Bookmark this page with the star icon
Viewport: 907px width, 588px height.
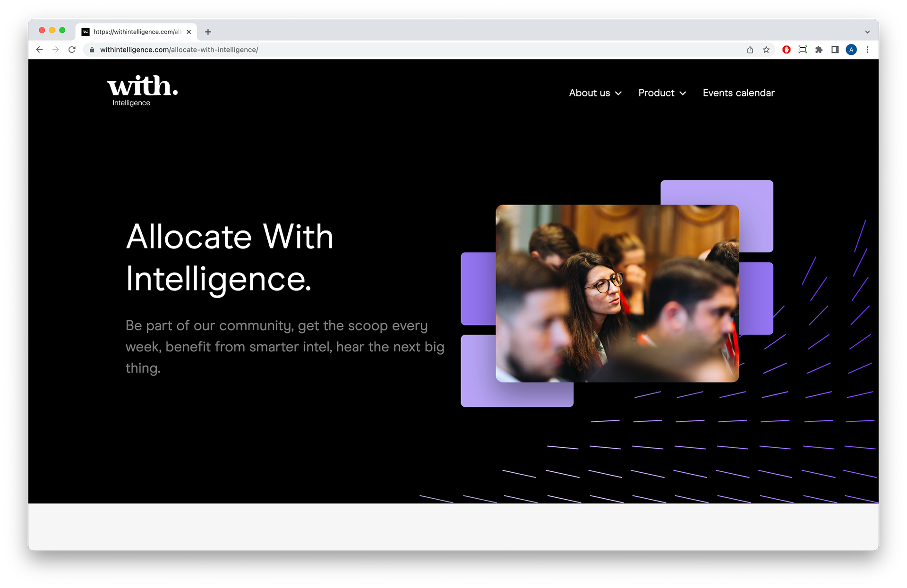click(766, 50)
